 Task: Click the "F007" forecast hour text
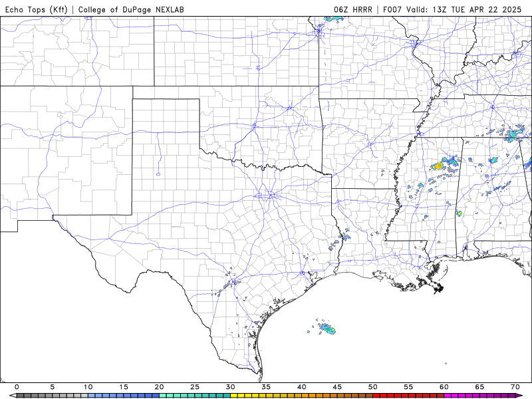click(393, 9)
